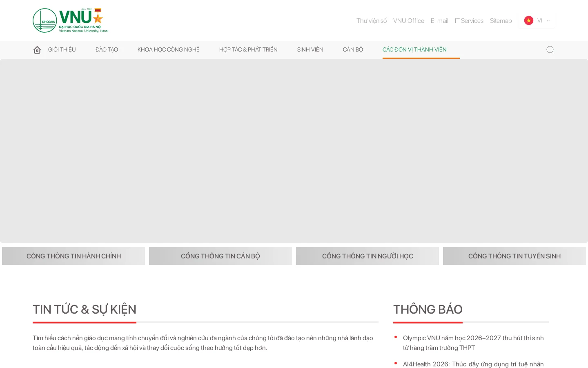Click Cổng thông tin hành chính button
This screenshot has width=588, height=368.
tap(73, 256)
